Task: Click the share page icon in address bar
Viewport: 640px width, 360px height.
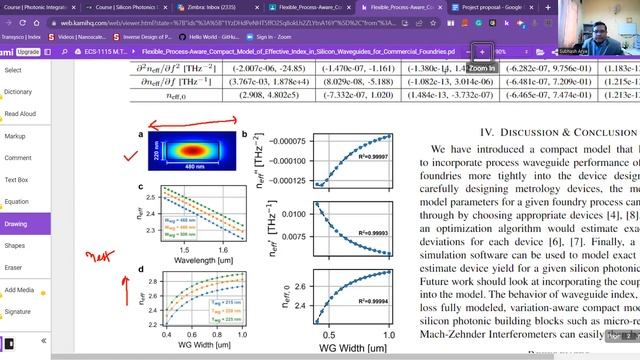Action: (419, 23)
